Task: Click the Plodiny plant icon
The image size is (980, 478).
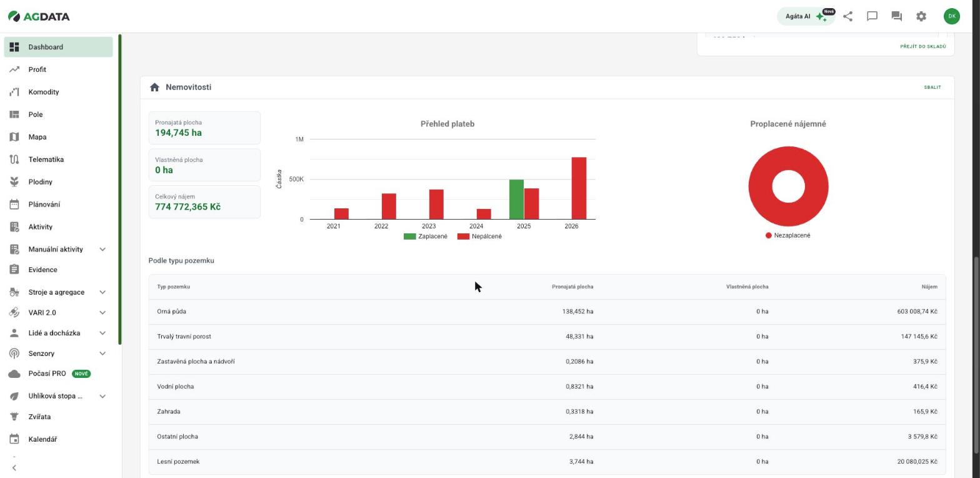Action: pos(14,182)
